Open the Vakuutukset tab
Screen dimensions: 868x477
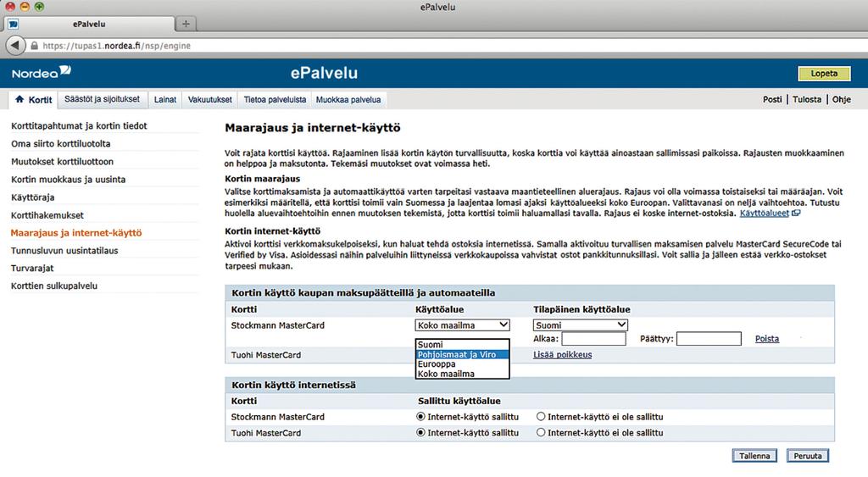click(x=210, y=100)
